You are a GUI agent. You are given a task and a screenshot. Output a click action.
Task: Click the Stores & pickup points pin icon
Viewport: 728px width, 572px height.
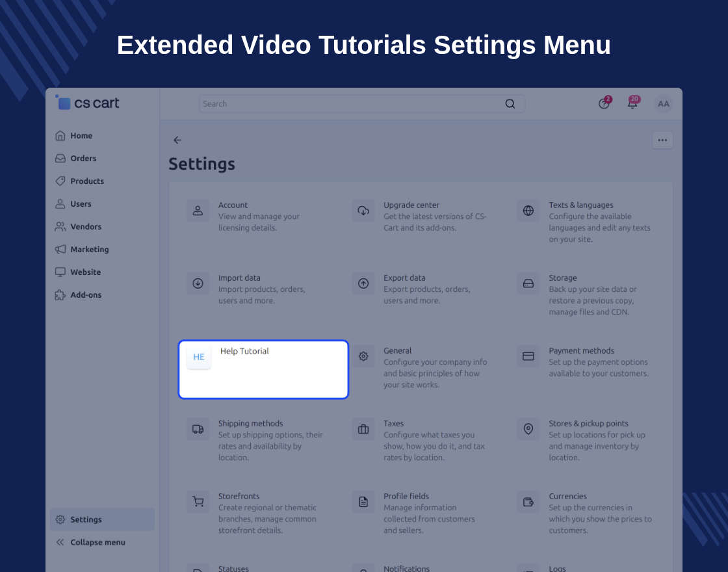(x=528, y=430)
